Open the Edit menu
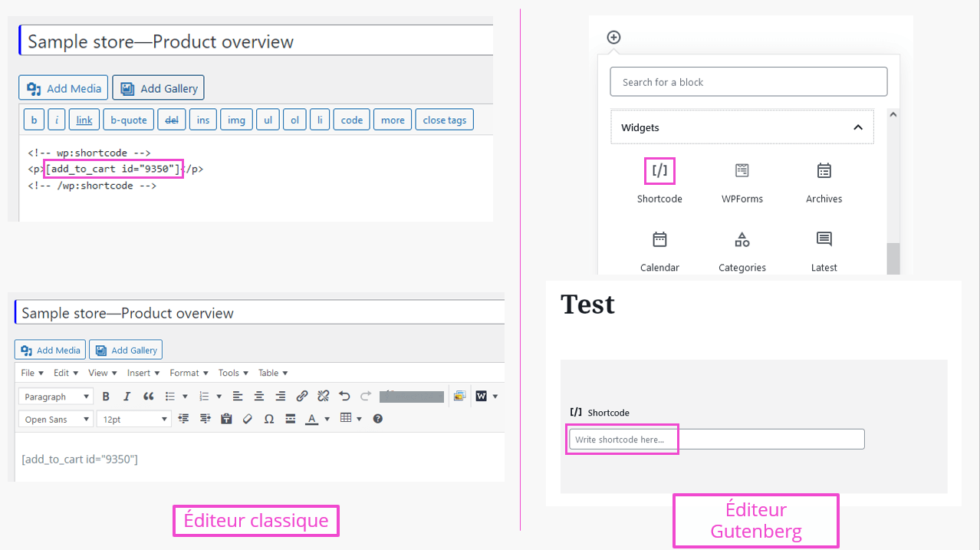The width and height of the screenshot is (980, 550). pyautogui.click(x=66, y=373)
